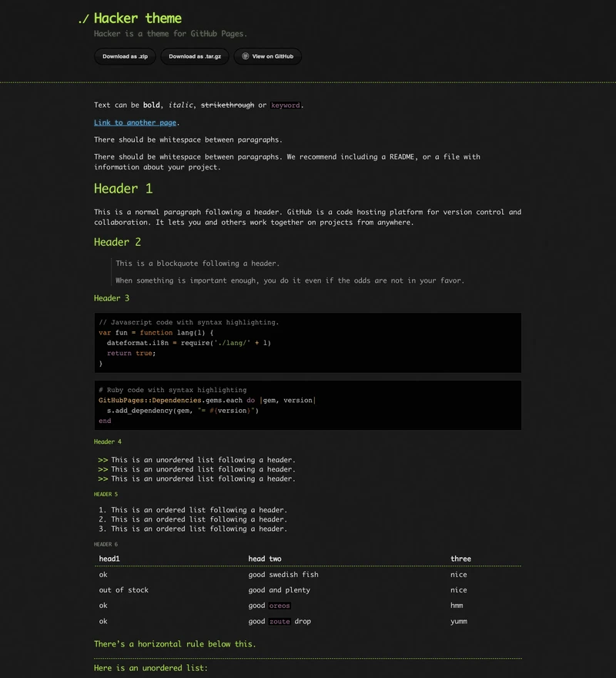Click the bold word 'bold'
This screenshot has height=678, width=616.
[x=151, y=105]
